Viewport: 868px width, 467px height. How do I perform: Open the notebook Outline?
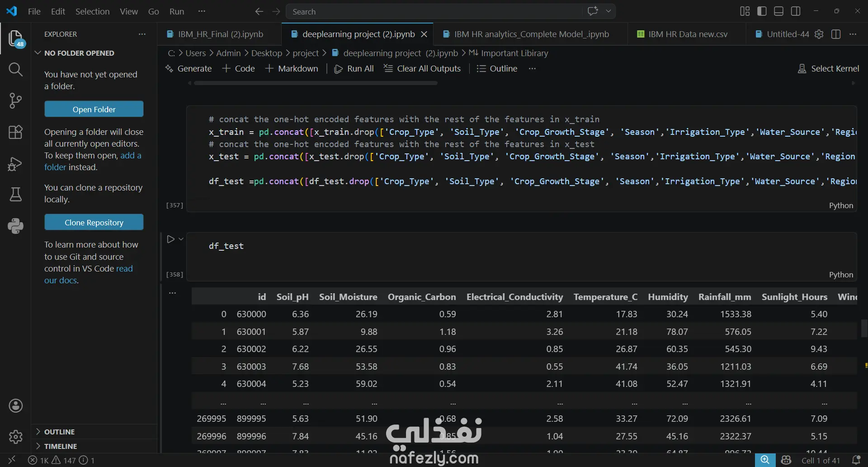point(497,68)
